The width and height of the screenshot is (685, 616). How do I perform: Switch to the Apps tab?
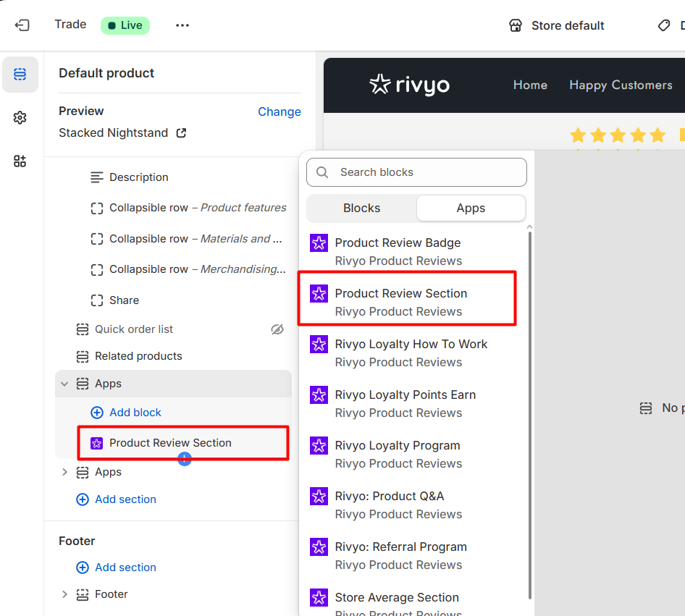click(471, 208)
